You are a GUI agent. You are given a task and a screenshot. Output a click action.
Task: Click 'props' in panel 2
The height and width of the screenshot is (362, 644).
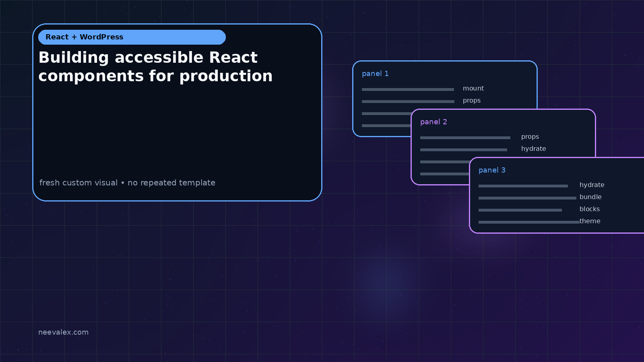click(x=530, y=137)
